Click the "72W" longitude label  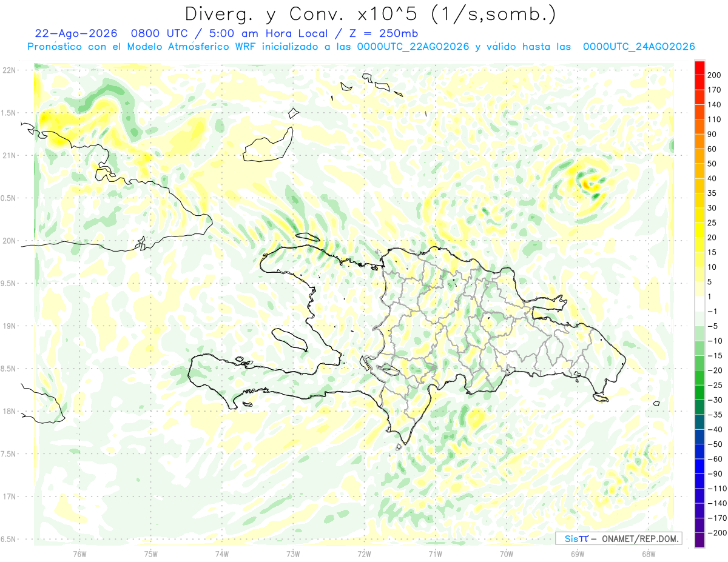(364, 554)
